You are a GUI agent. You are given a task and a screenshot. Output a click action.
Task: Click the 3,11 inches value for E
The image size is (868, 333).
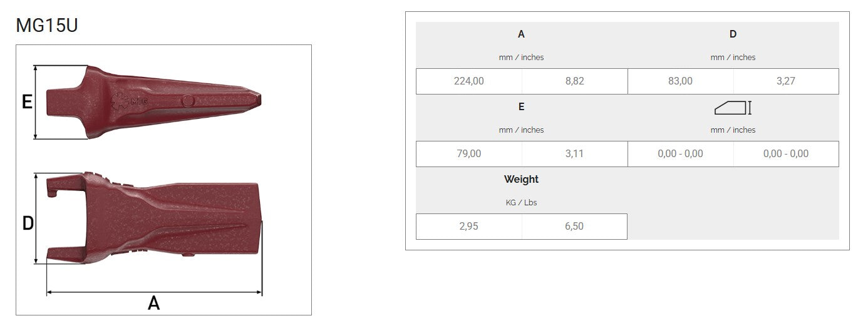[x=574, y=154]
